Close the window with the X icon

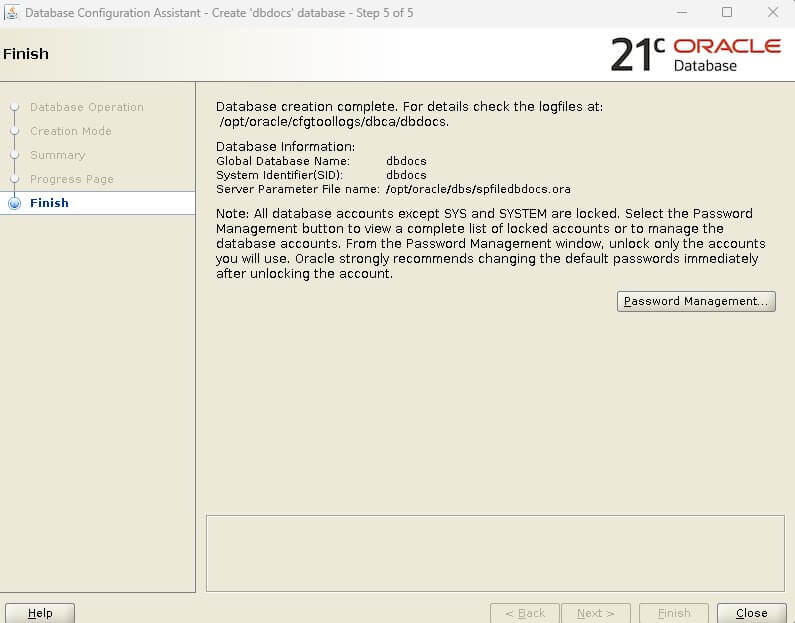(x=773, y=12)
